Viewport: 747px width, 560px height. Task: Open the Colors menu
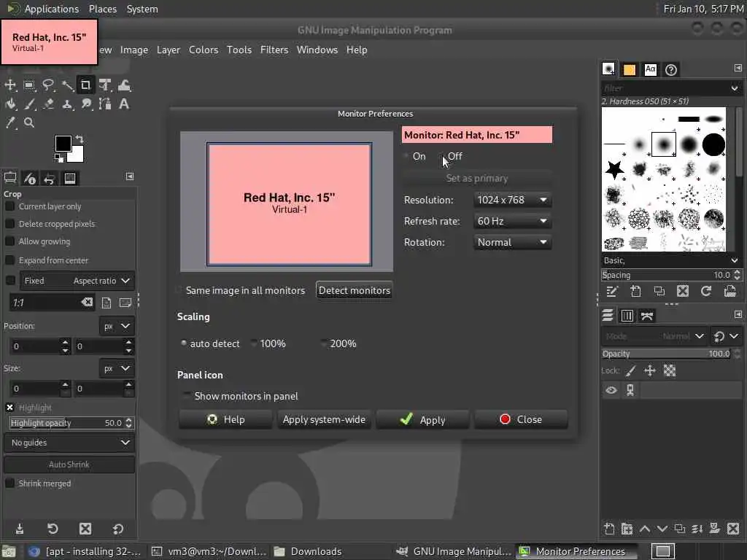click(204, 50)
